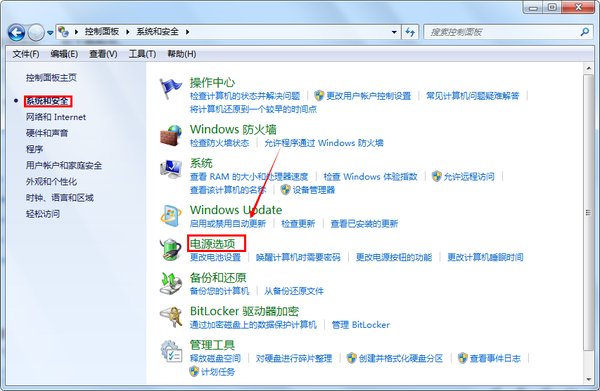Expand arrow before 控制面板 in breadcrumb
This screenshot has width=600, height=391.
click(77, 32)
